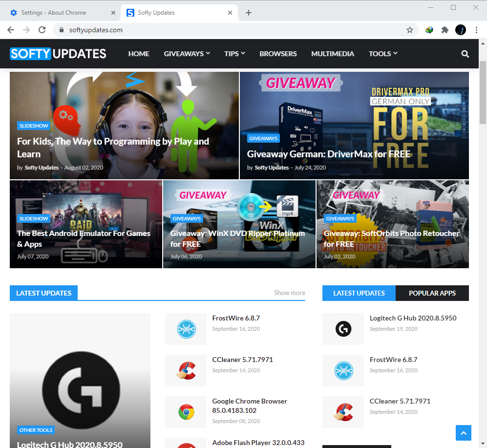Image resolution: width=487 pixels, height=448 pixels.
Task: Open 'For Kids, The Way to Programming' article
Action: click(113, 148)
